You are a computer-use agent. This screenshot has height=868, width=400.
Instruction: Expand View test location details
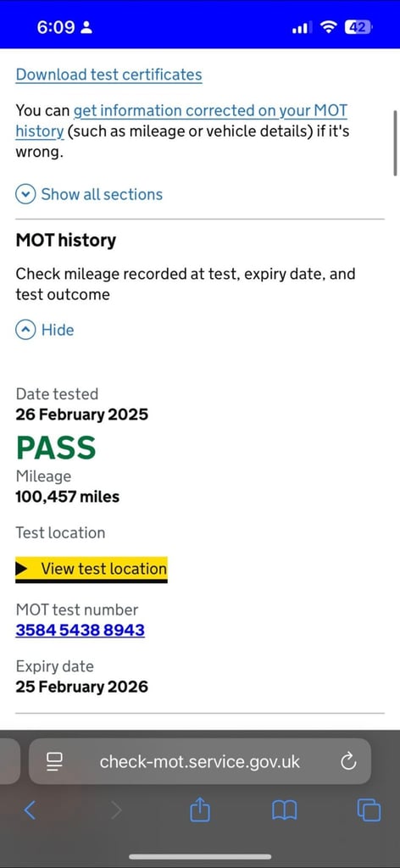[x=92, y=569]
